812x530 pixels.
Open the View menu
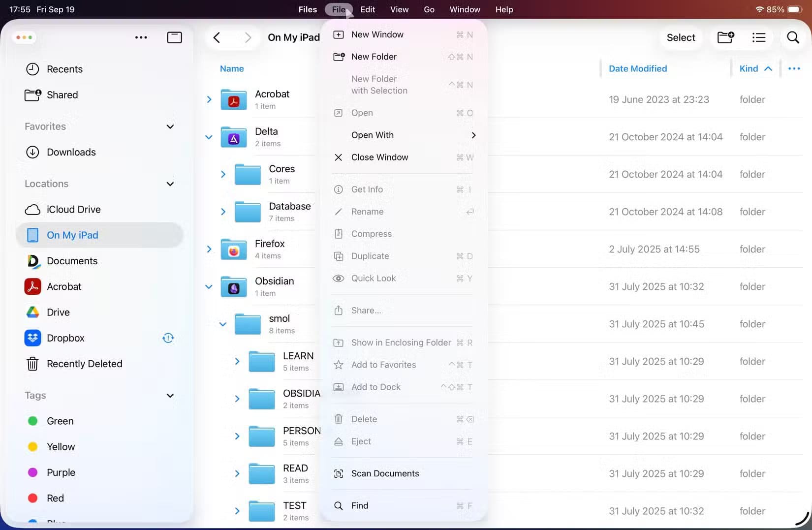point(399,9)
